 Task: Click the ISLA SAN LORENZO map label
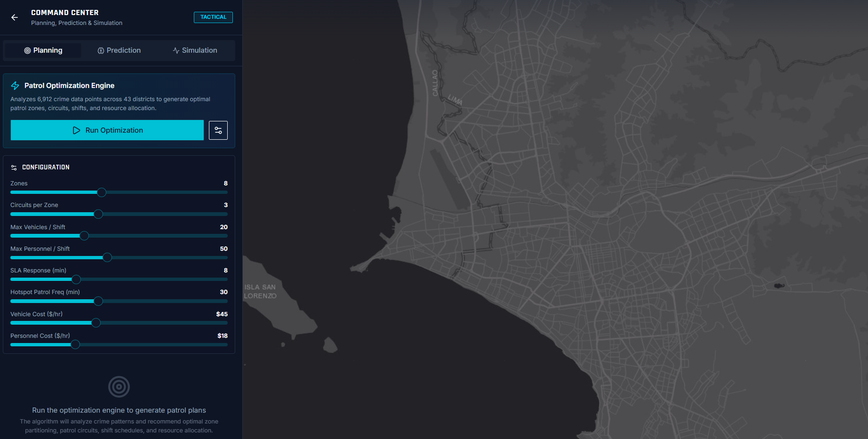pos(260,291)
